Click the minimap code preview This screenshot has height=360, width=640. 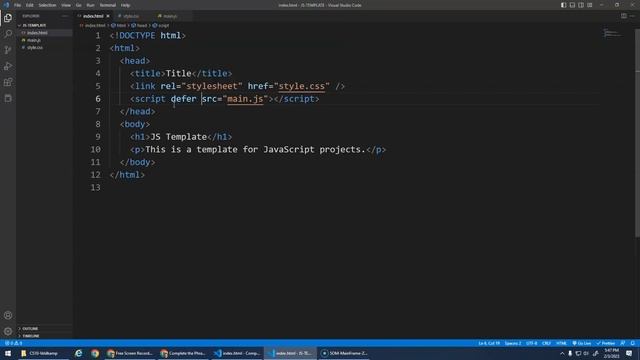(x=612, y=33)
